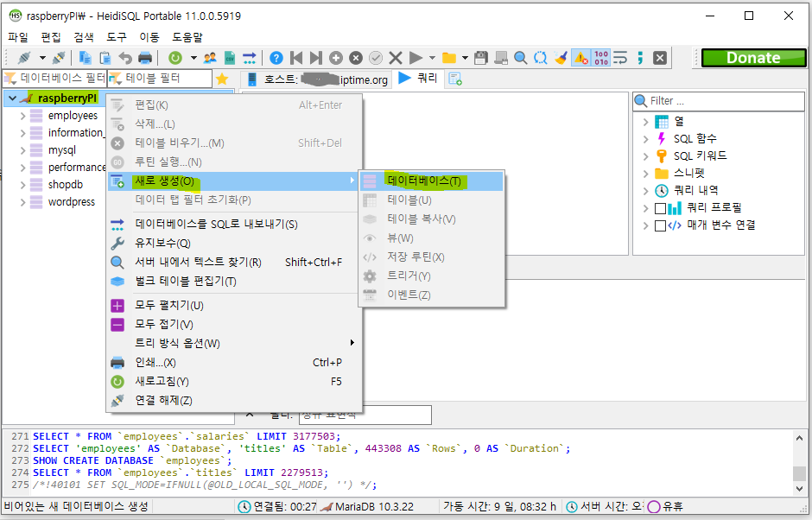812x520 pixels.
Task: Expand the 스니펫 helper node
Action: pos(646,174)
